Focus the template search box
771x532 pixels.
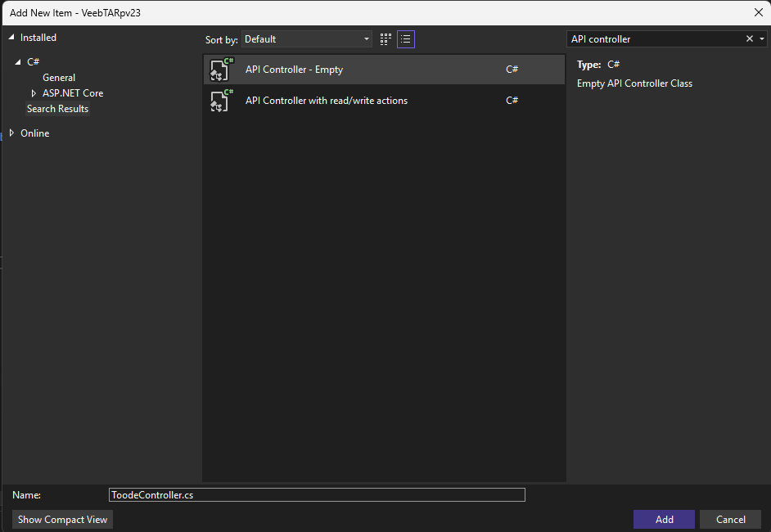point(655,39)
